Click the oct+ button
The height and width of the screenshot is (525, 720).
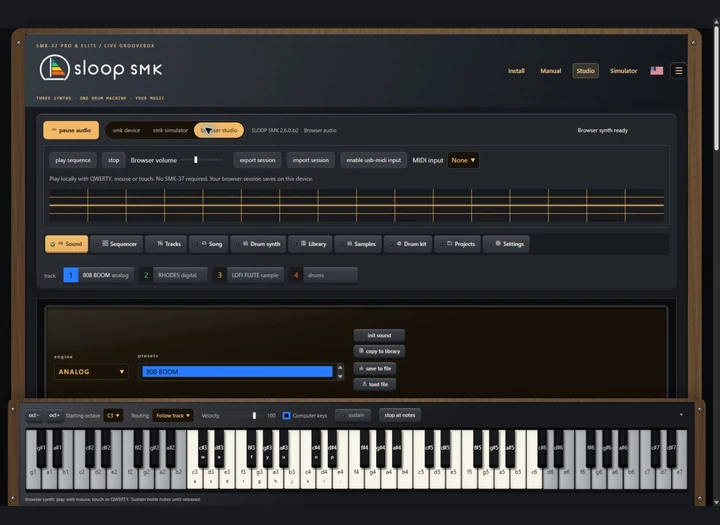(x=54, y=415)
